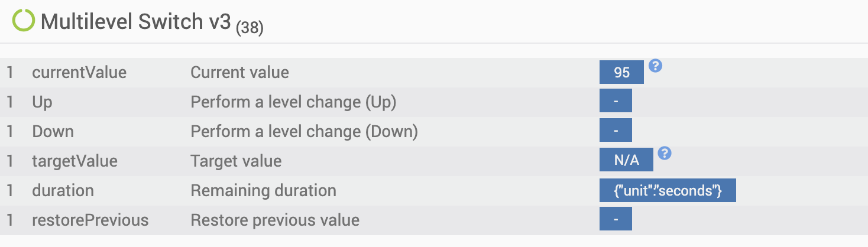
Task: Select the 'Restore previous value' description text
Action: pyautogui.click(x=275, y=220)
